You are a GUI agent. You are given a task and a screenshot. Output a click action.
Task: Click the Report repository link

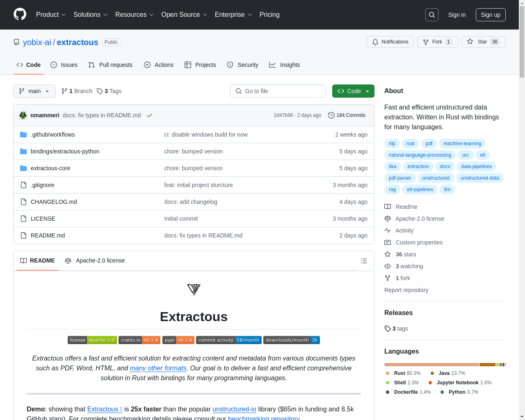click(406, 290)
